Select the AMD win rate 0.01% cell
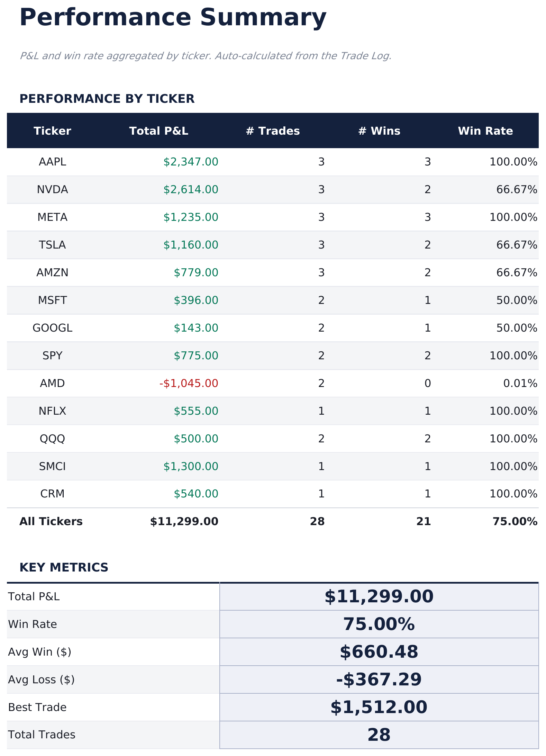Screen dimensions: 546x756 coord(520,383)
